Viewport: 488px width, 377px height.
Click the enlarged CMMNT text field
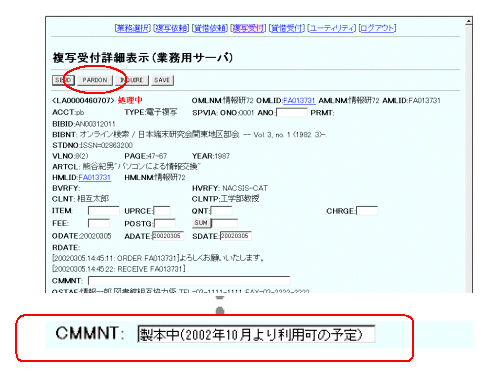[256, 334]
